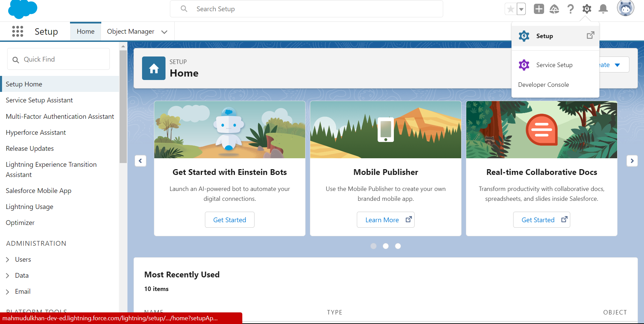This screenshot has width=644, height=324.
Task: Click the search magnifier icon in Search Setup
Action: [184, 9]
